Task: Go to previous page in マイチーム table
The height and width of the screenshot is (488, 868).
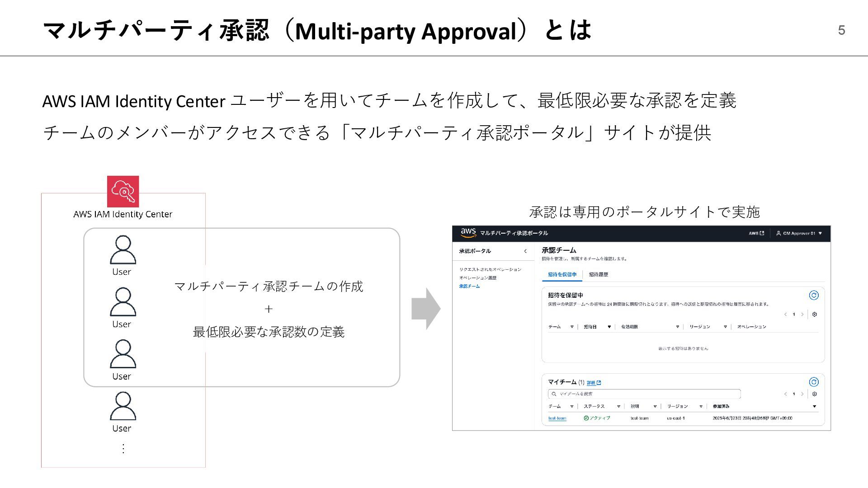Action: [785, 394]
